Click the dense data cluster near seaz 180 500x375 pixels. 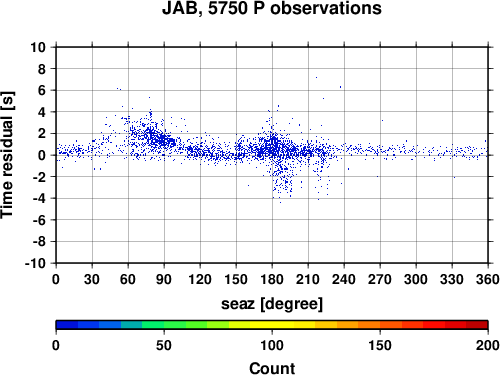[x=273, y=147]
